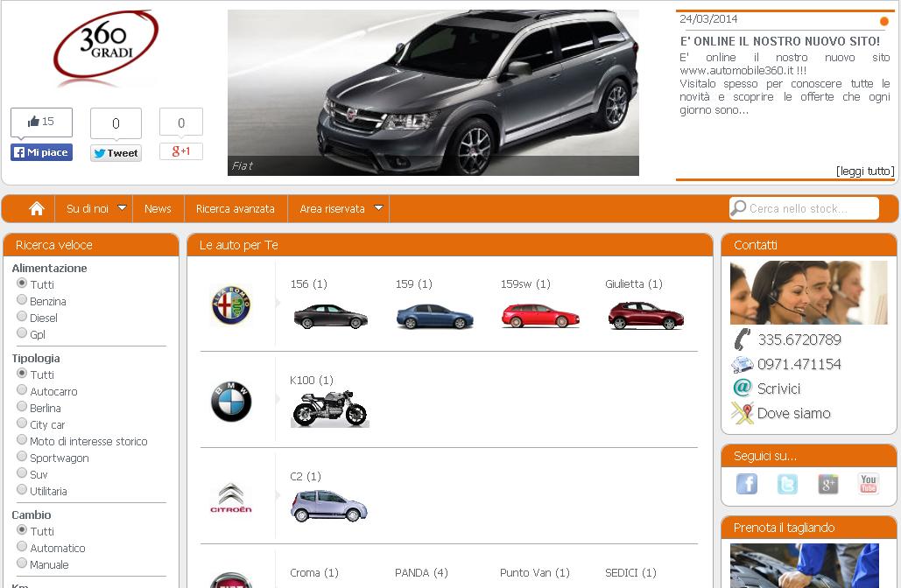View the Citroën C2 car image
Viewport: 901px width, 588px height.
[x=329, y=506]
